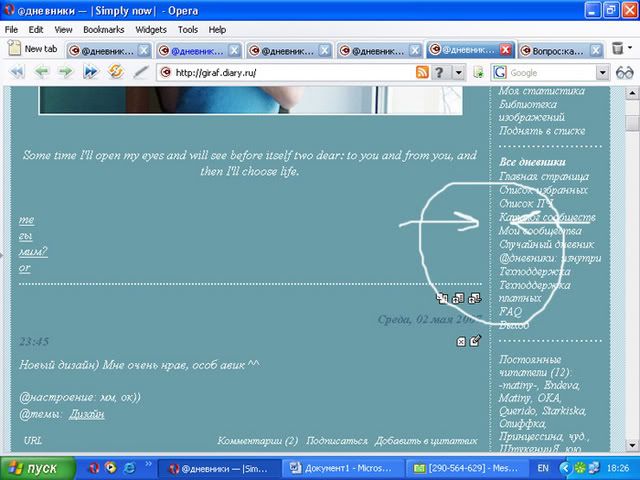This screenshot has width=640, height=480.
Task: Click the Back navigation arrow
Action: point(41,72)
